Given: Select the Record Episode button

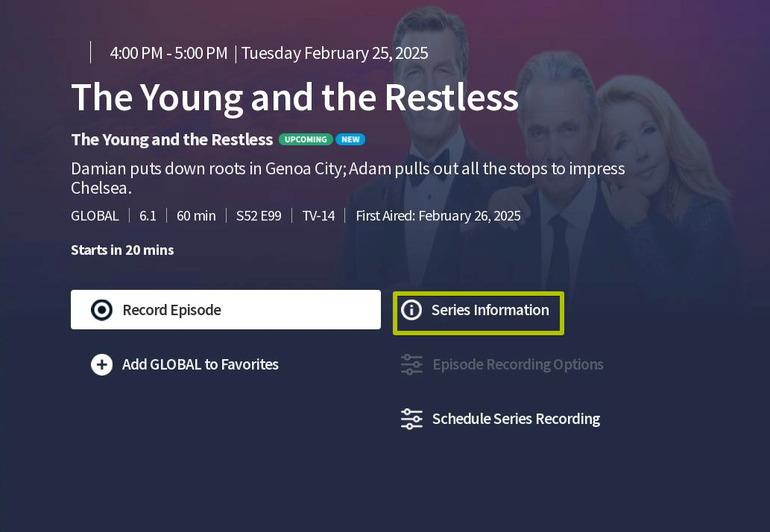Looking at the screenshot, I should pos(226,310).
